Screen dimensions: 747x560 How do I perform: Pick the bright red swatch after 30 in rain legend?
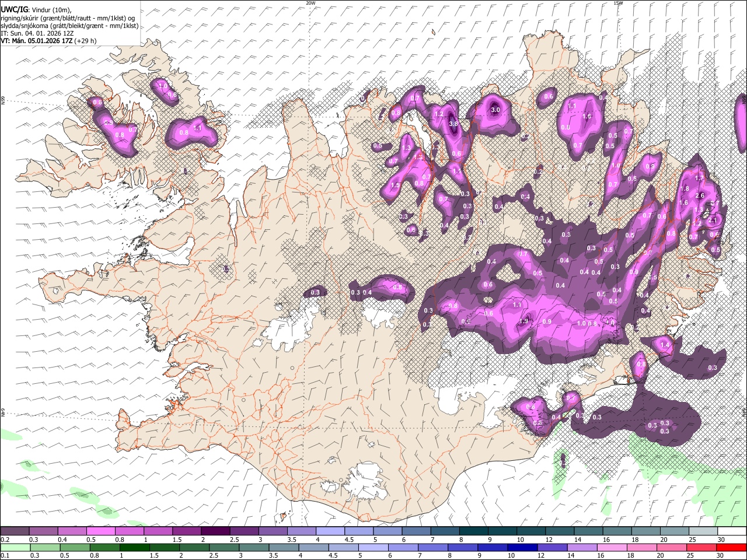coord(731,548)
